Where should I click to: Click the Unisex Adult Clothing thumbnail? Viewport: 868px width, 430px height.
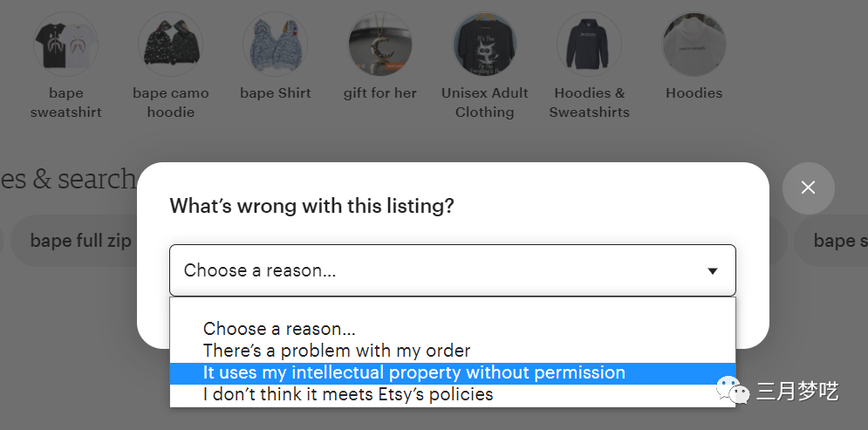point(484,44)
